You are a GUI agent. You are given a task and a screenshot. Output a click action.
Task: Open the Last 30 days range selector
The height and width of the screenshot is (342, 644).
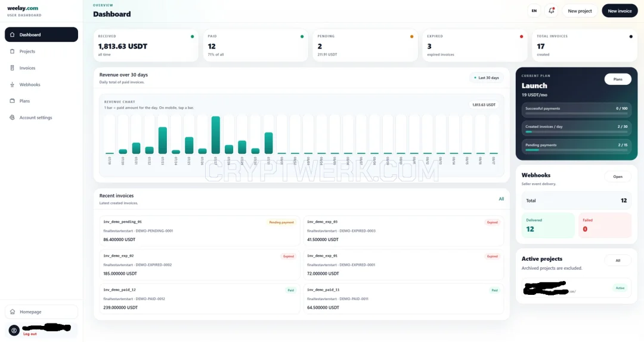pos(487,78)
